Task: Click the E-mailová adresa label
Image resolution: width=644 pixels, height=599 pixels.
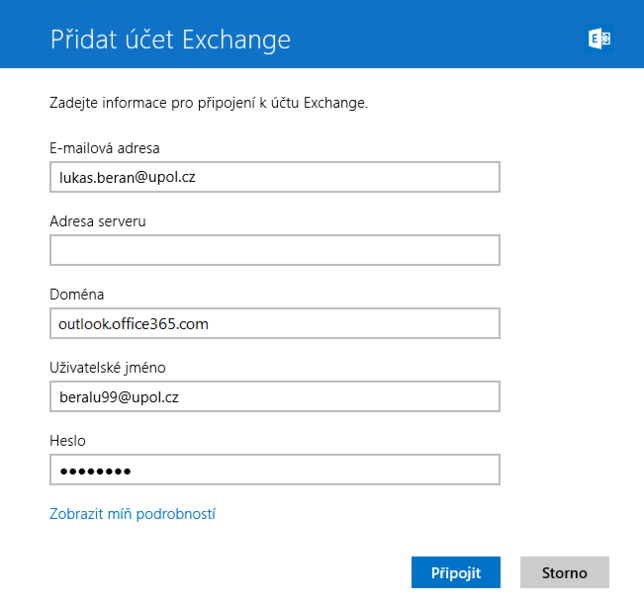Action: pyautogui.click(x=105, y=148)
